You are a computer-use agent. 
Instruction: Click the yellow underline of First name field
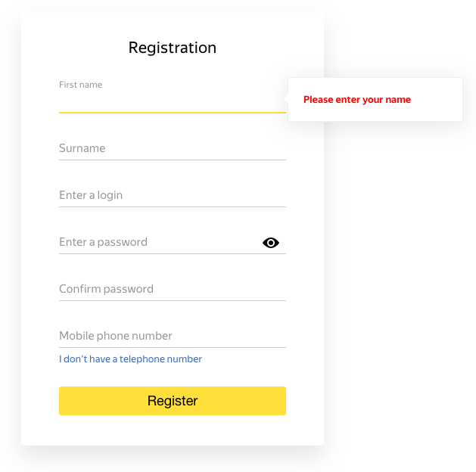(x=173, y=113)
